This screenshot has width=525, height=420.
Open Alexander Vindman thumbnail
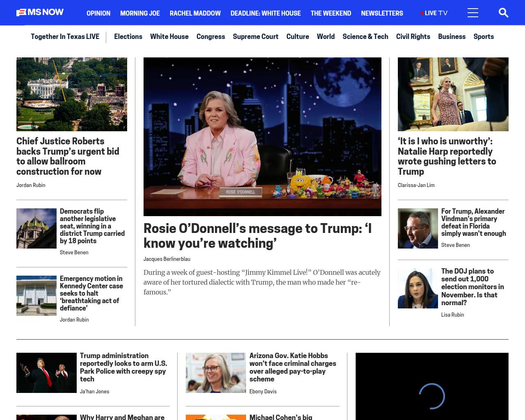(418, 228)
